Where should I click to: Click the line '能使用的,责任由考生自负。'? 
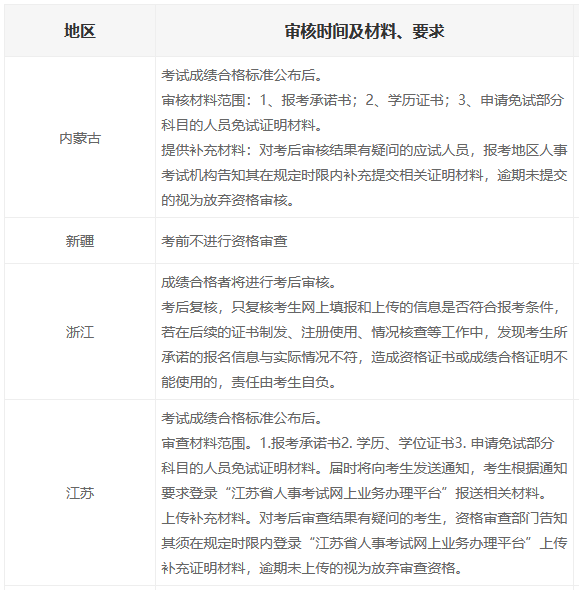(x=249, y=382)
